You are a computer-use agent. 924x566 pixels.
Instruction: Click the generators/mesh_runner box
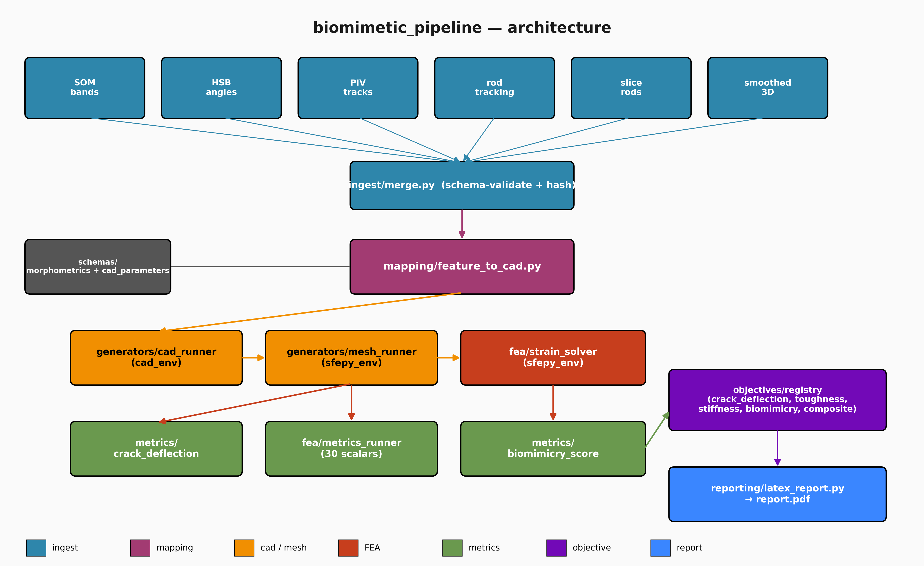(351, 358)
